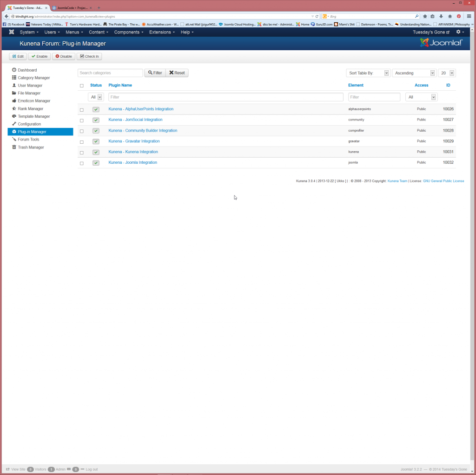The height and width of the screenshot is (475, 476).
Task: Click the browser home icon
Action: [450, 16]
